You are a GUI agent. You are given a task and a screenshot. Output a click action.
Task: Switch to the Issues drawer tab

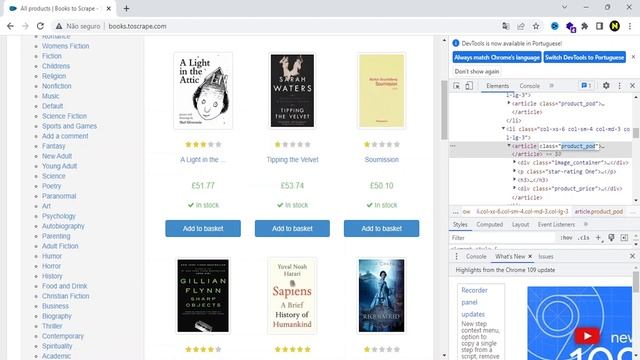click(546, 256)
